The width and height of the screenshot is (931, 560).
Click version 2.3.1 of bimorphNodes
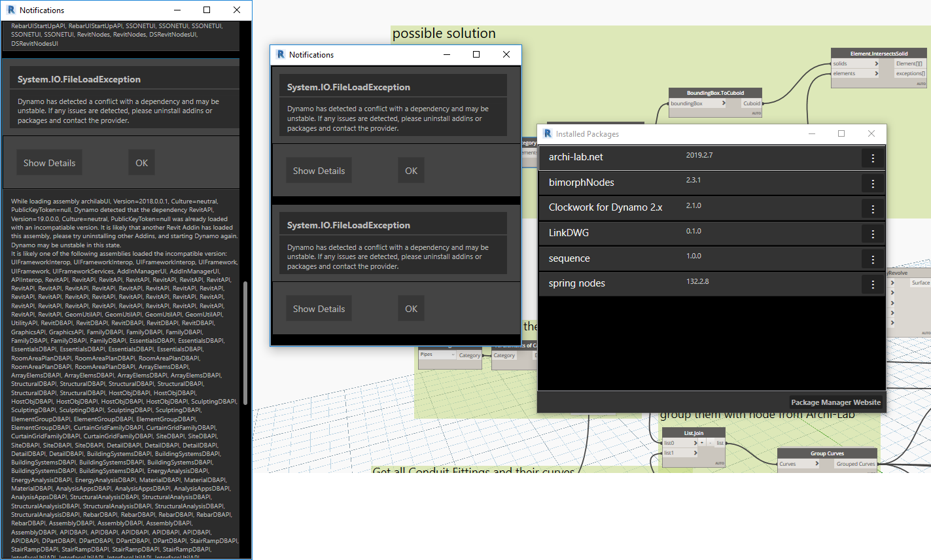[x=694, y=180]
